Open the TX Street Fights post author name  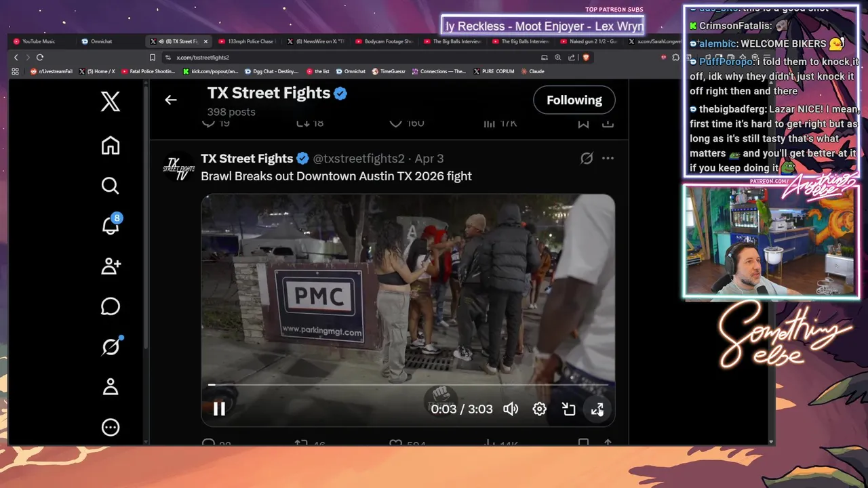tap(247, 159)
